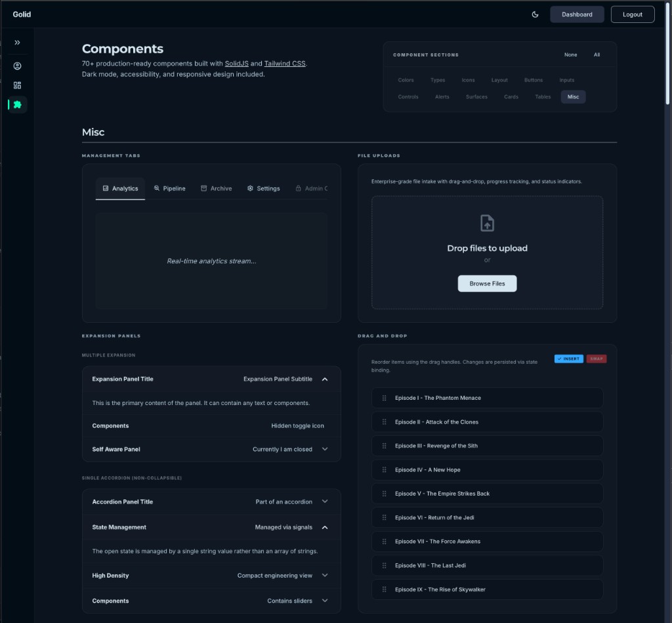Toggle off INSERT mode in Drag and Drop
This screenshot has height=623, width=672.
coord(568,358)
